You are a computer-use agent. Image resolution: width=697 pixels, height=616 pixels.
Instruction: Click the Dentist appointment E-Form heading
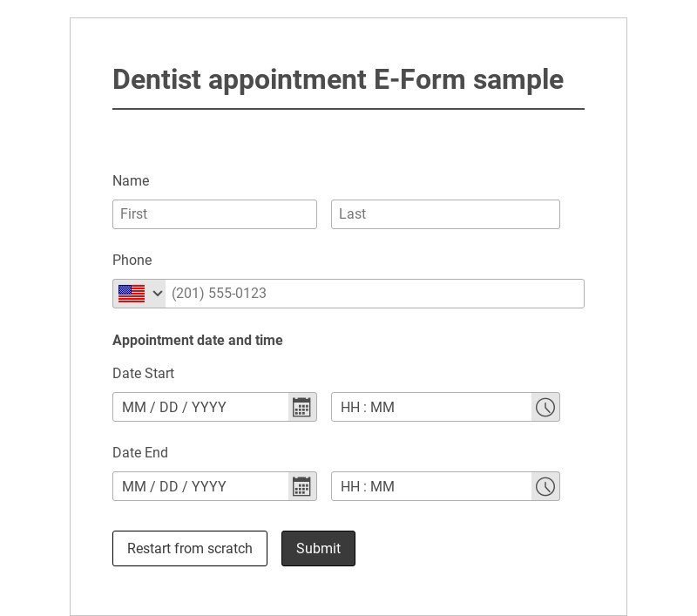(338, 79)
